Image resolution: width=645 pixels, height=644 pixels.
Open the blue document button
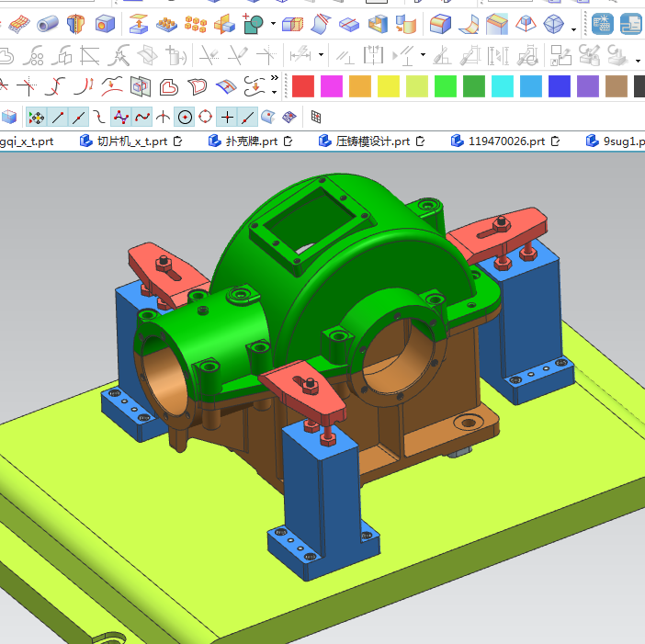pos(631,24)
